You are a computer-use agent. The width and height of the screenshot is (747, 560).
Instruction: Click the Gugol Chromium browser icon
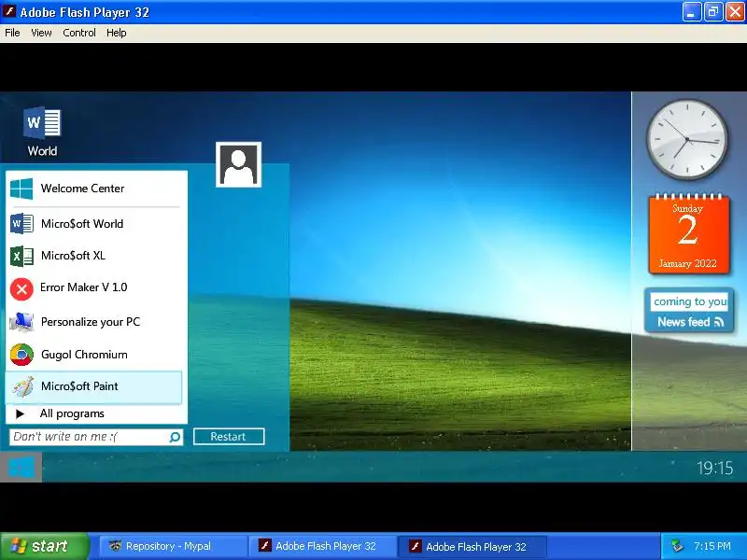tap(21, 355)
